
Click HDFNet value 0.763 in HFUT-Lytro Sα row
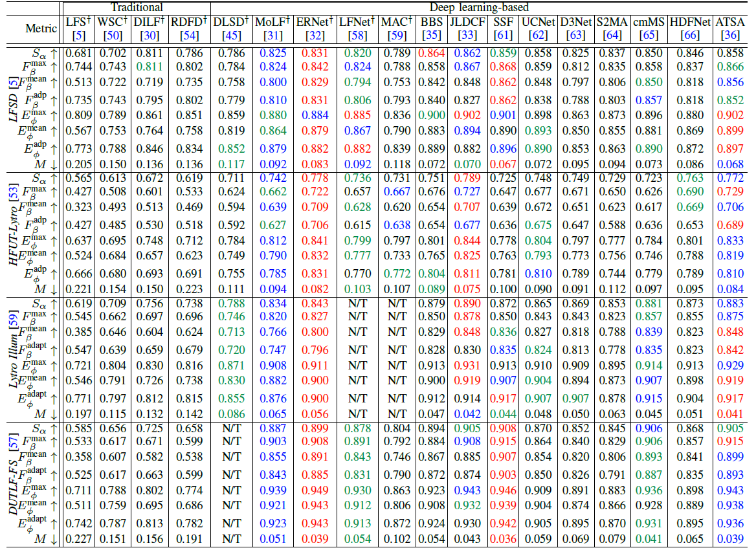coord(690,178)
